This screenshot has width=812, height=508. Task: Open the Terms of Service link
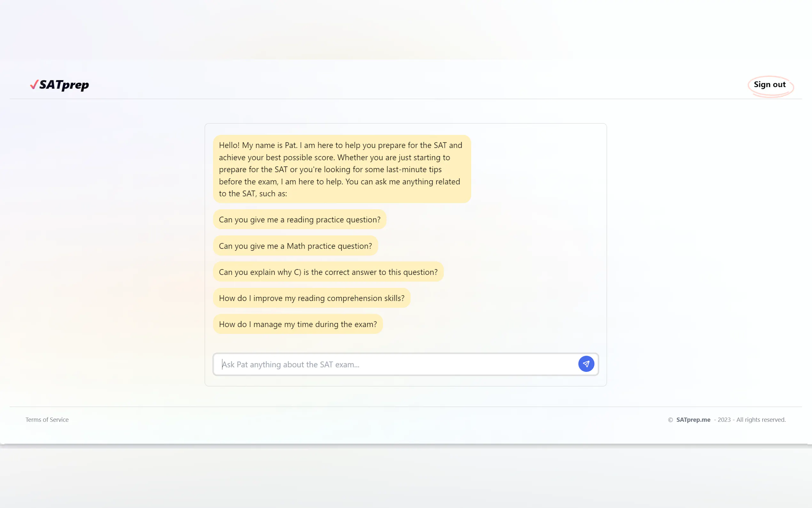tap(47, 420)
